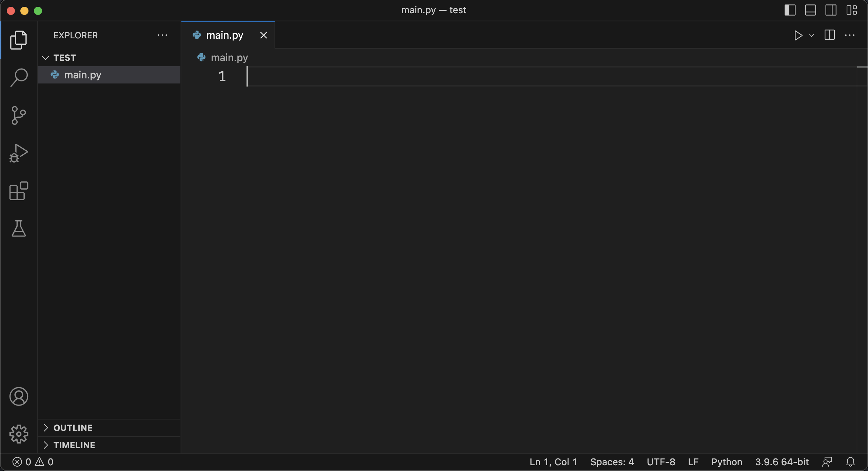This screenshot has height=471, width=868.
Task: Open the run options dropdown arrow
Action: (x=811, y=35)
